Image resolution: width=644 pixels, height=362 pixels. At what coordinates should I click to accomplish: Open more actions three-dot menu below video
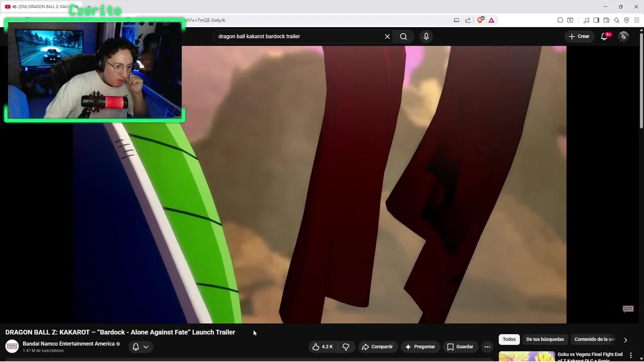[487, 347]
